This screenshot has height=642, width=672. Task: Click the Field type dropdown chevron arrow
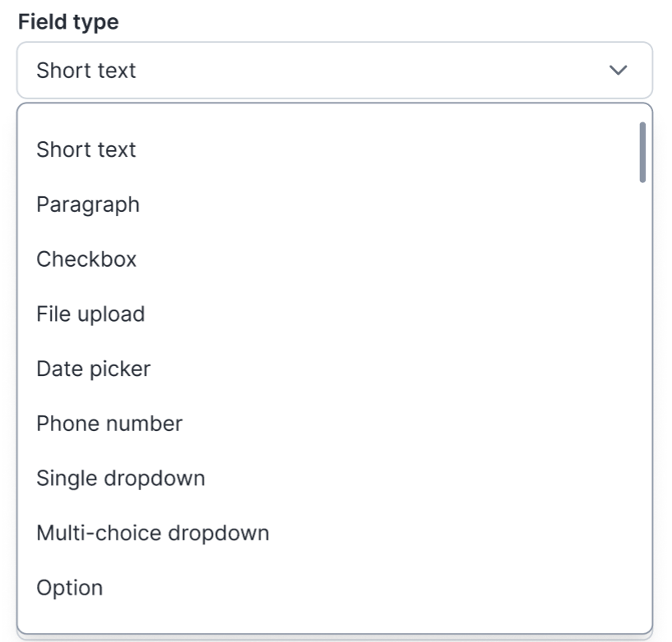point(618,71)
